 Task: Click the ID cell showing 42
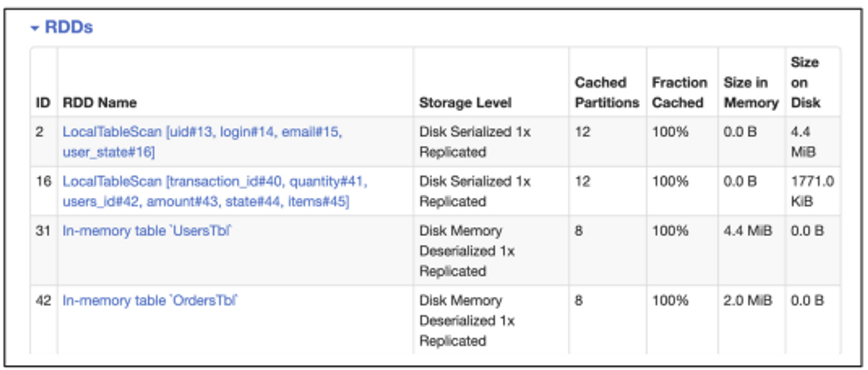pyautogui.click(x=43, y=301)
